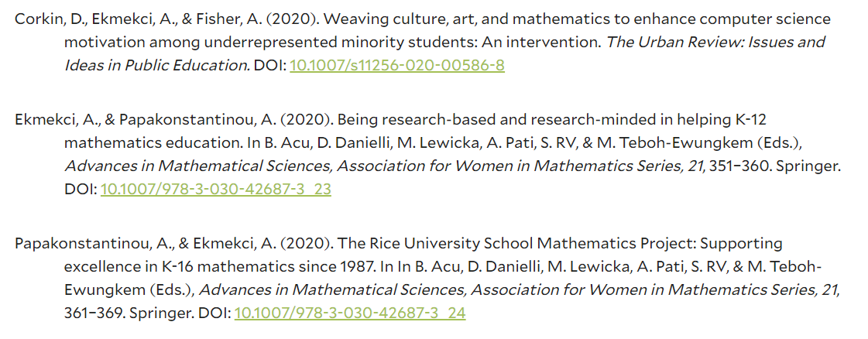Screen dimensions: 868x339
Task: Open the DOI link 10.1007/s11256-020-00586-8
Action: click(x=397, y=65)
